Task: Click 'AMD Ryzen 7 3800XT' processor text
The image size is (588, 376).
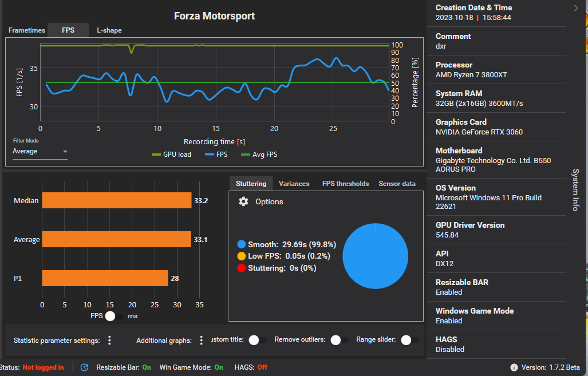Action: tap(471, 74)
